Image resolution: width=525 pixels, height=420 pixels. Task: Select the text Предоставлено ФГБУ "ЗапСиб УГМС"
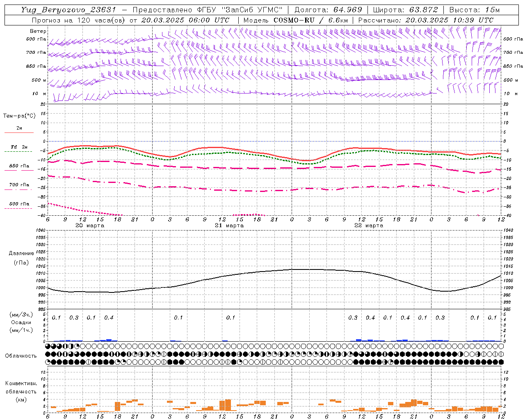[x=208, y=10]
